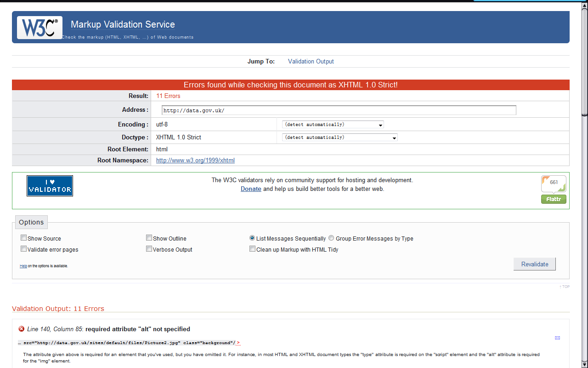Open the Encoding detect automatically dropdown
Image resolution: width=588 pixels, height=368 pixels.
(333, 125)
